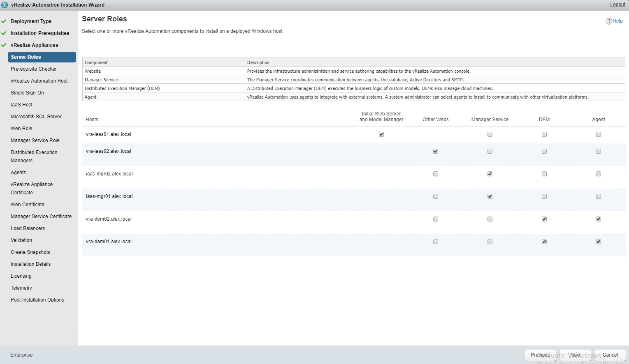Uncheck Other Webs for vra-iaas02.alex.local
Image resolution: width=629 pixels, height=364 pixels.
click(436, 151)
